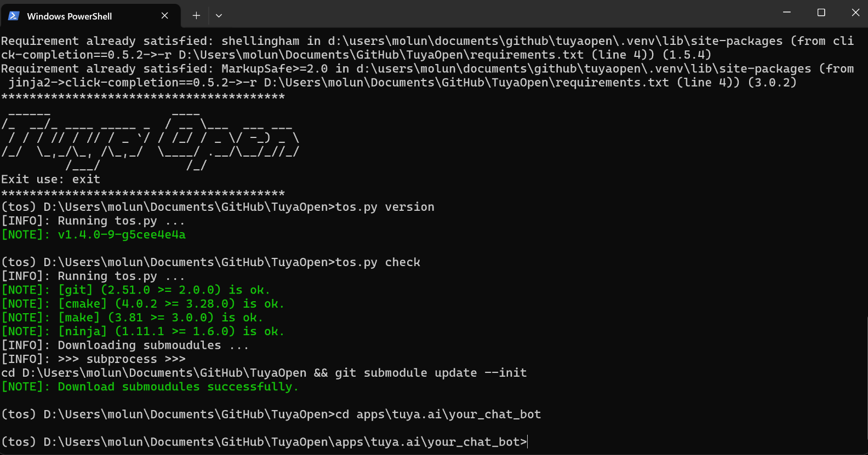Click the cmake 4.0.2 check result line
This screenshot has height=455, width=868.
(142, 303)
